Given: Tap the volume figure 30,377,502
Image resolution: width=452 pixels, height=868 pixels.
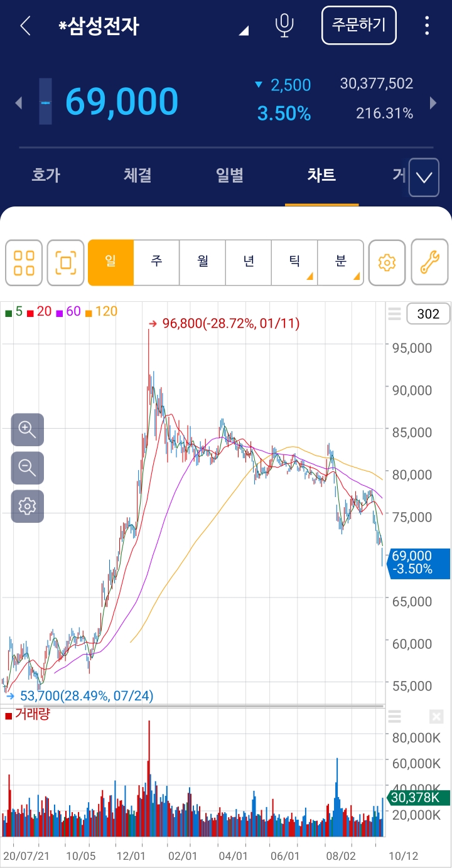Looking at the screenshot, I should click(377, 83).
